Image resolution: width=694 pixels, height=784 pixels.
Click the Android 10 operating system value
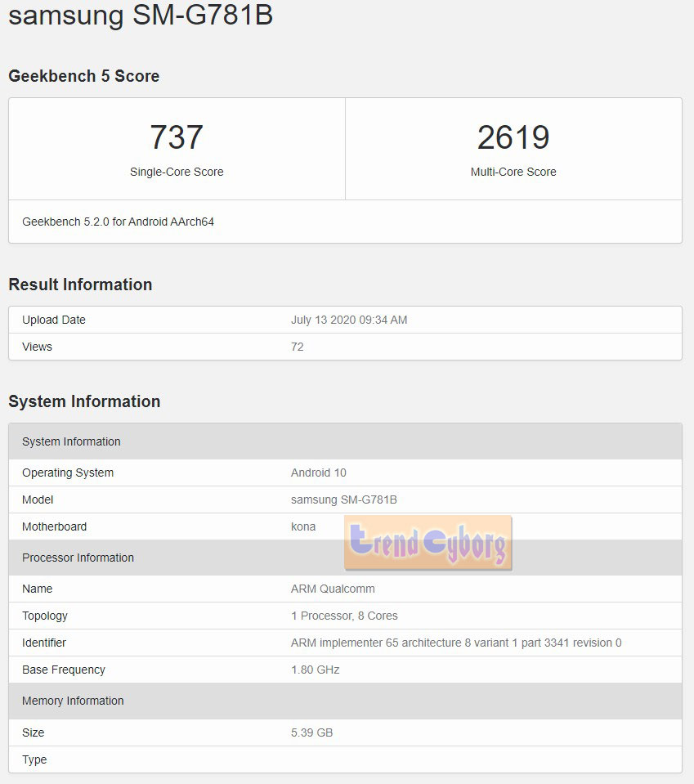[319, 473]
